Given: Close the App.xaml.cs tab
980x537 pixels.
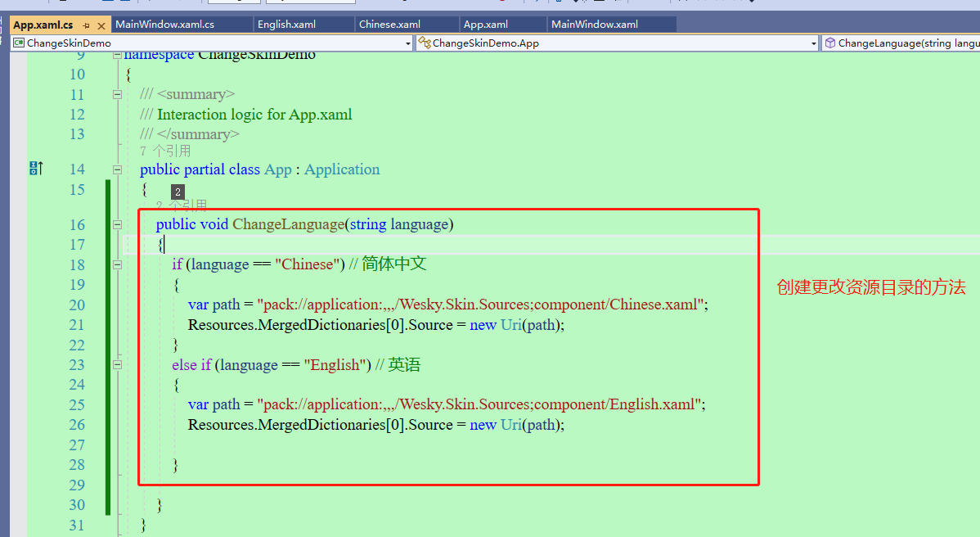Looking at the screenshot, I should coord(100,25).
